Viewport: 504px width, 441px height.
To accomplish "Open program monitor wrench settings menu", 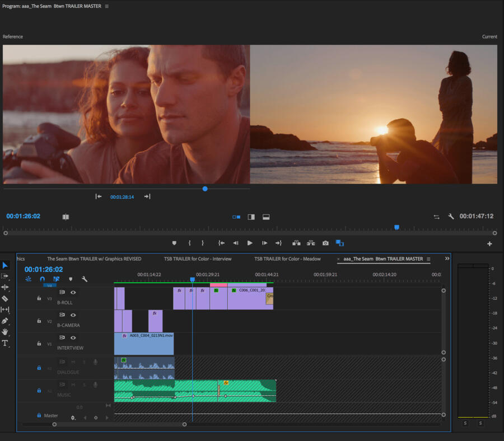I will (x=451, y=216).
